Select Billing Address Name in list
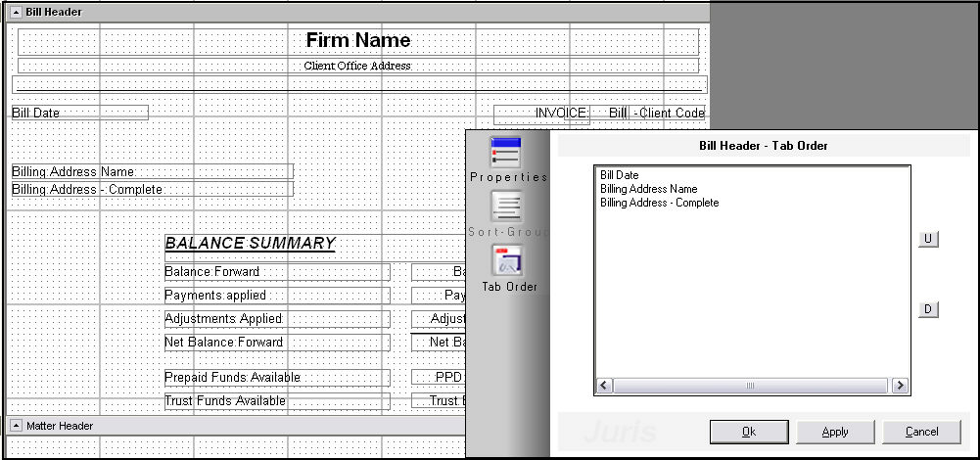Image resolution: width=980 pixels, height=460 pixels. click(648, 189)
